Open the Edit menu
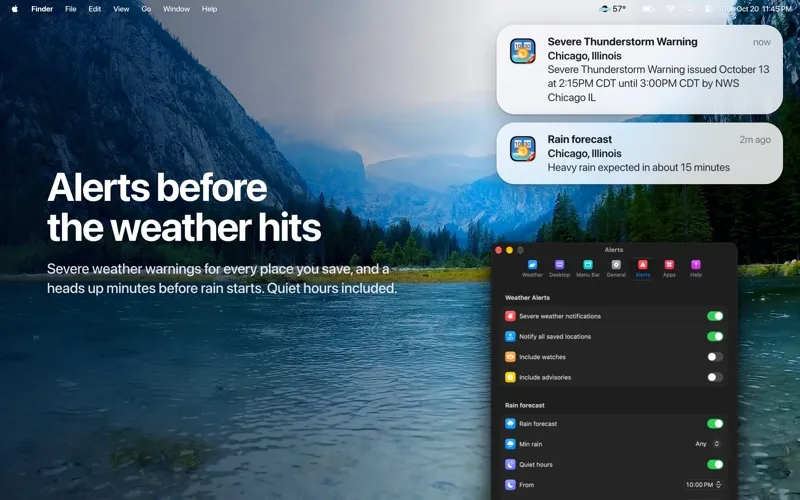 coord(94,9)
